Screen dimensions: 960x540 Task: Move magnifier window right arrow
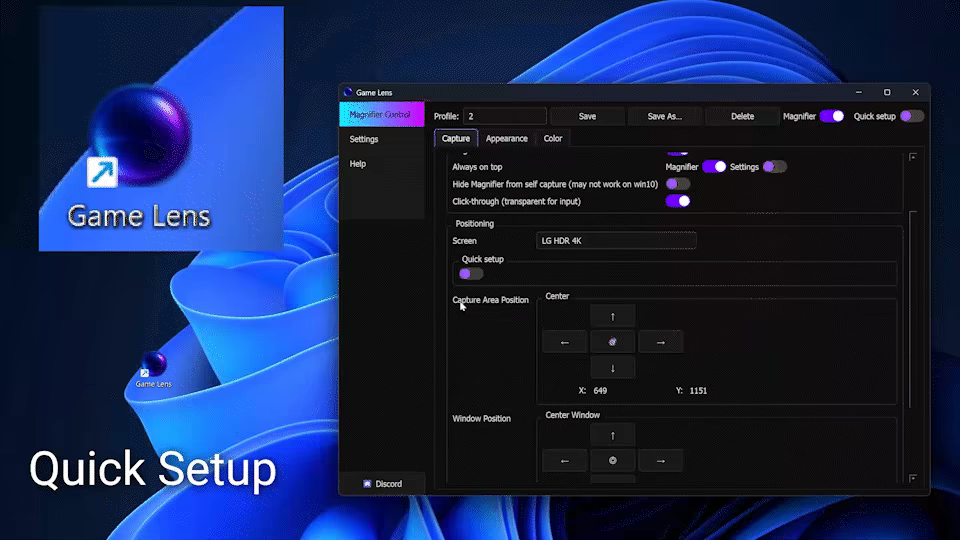point(661,460)
